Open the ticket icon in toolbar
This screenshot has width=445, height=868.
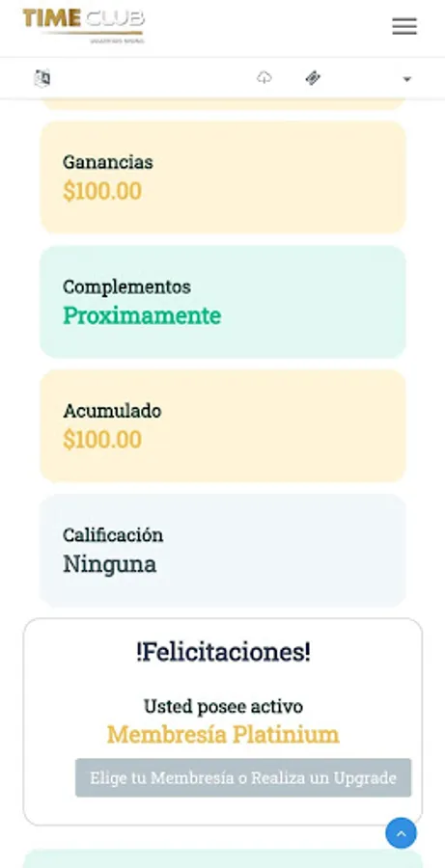(x=313, y=78)
